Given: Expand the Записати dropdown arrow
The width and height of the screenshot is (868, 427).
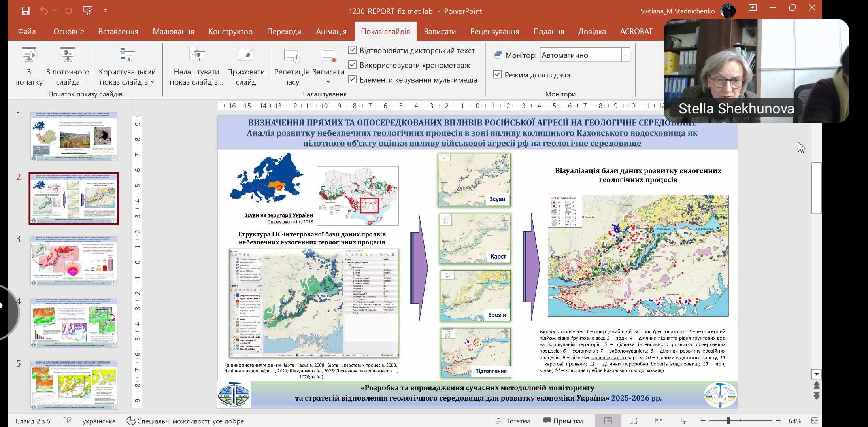Looking at the screenshot, I should [328, 82].
